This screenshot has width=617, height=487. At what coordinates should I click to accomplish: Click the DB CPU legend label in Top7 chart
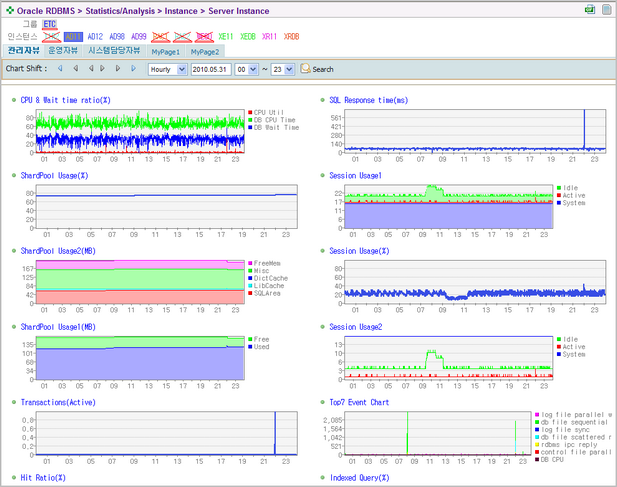click(552, 459)
